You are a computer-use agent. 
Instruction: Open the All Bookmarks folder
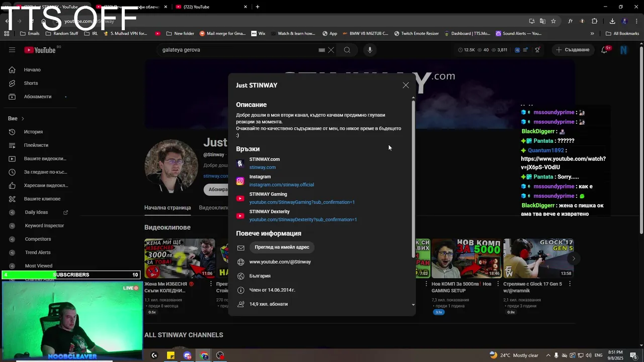pyautogui.click(x=622, y=34)
